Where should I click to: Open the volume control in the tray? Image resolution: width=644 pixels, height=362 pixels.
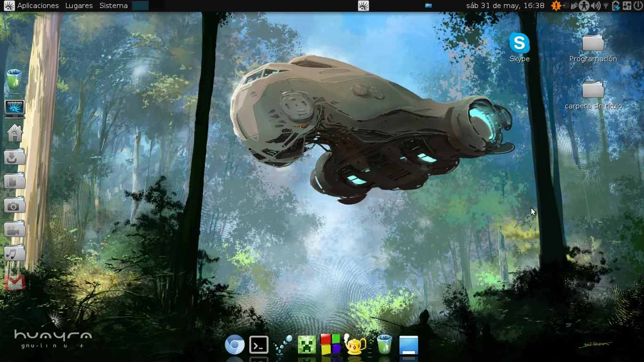pyautogui.click(x=595, y=6)
